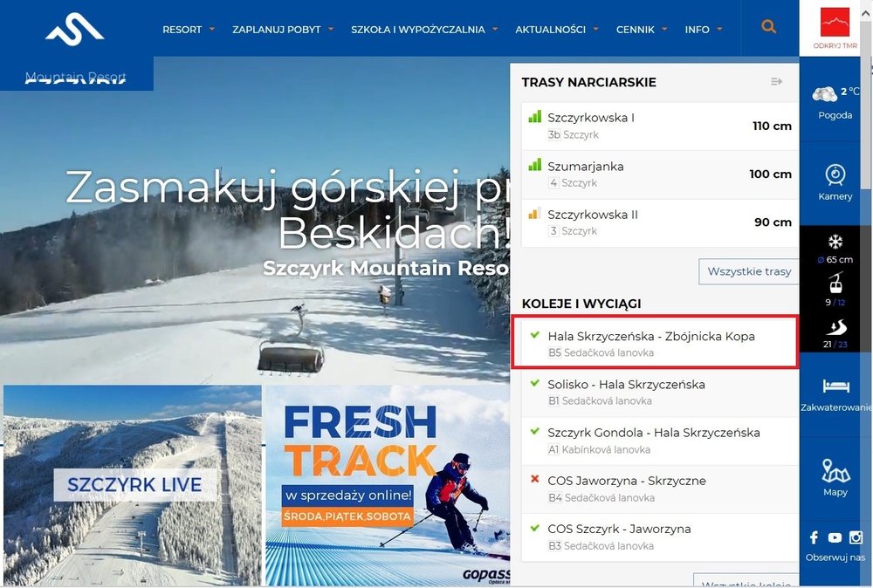Expand the Info menu

click(704, 30)
